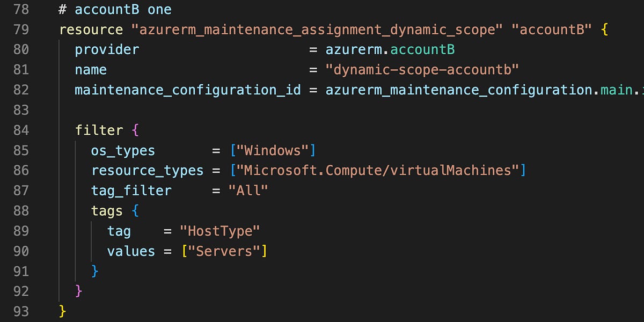Click the provider attribute name
Screen dimensions: 644x322
pyautogui.click(x=106, y=49)
